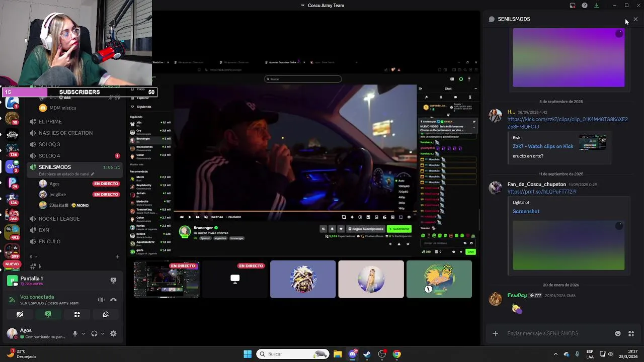The height and width of the screenshot is (362, 644).
Task: Turn on camera in voice panel
Action: click(20, 314)
